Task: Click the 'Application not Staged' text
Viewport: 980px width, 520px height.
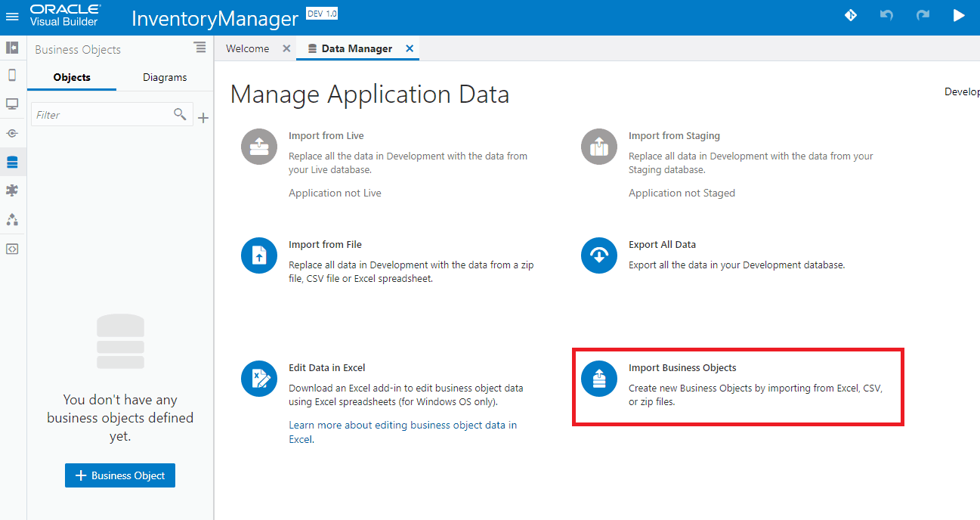Action: coord(682,193)
